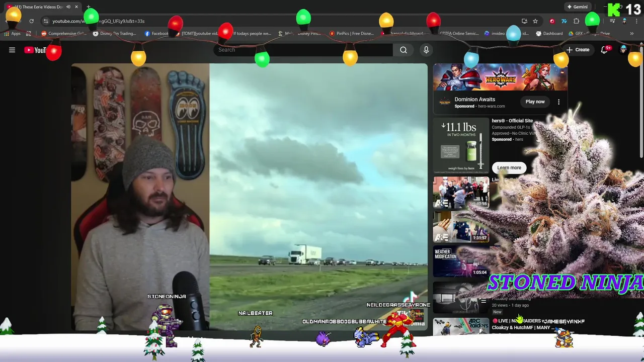Open the media control icon in Chrome toolbar
This screenshot has width=644, height=362.
pyautogui.click(x=612, y=21)
